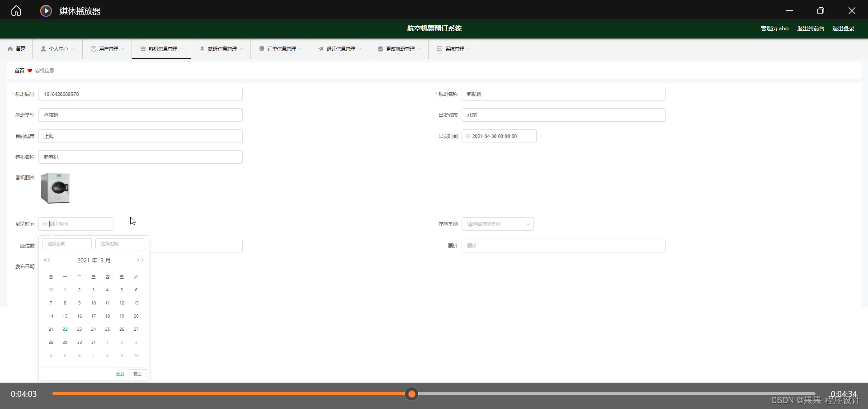Expand the 系统管理 menu

[x=453, y=49]
